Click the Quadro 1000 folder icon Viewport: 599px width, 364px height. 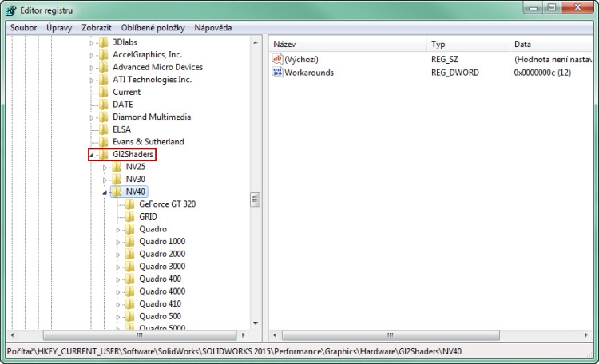point(130,241)
